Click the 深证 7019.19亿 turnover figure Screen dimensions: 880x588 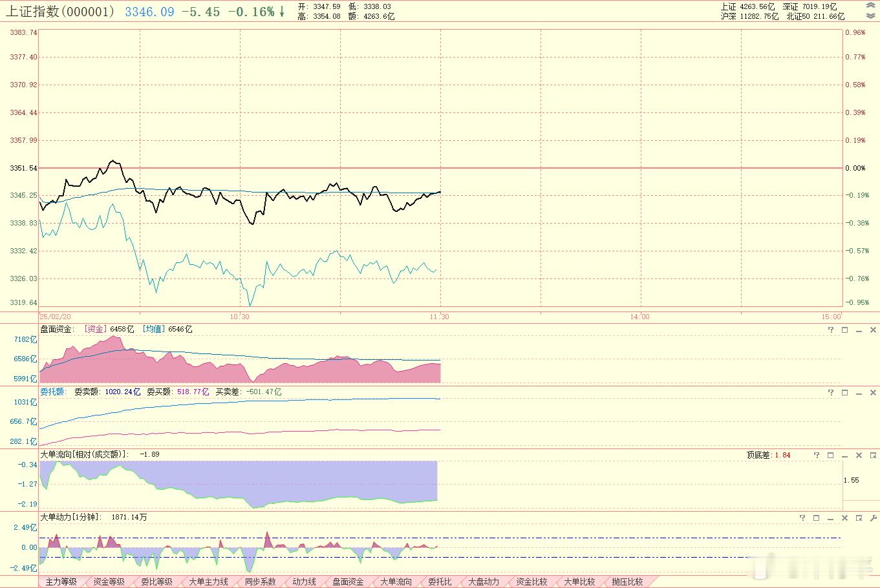tap(810, 6)
